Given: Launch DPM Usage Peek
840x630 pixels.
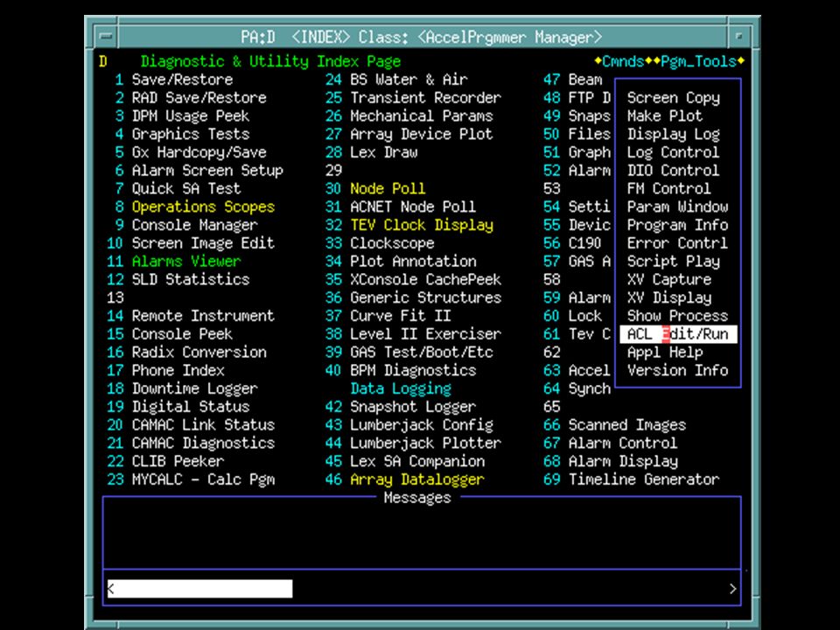Looking at the screenshot, I should pos(190,116).
